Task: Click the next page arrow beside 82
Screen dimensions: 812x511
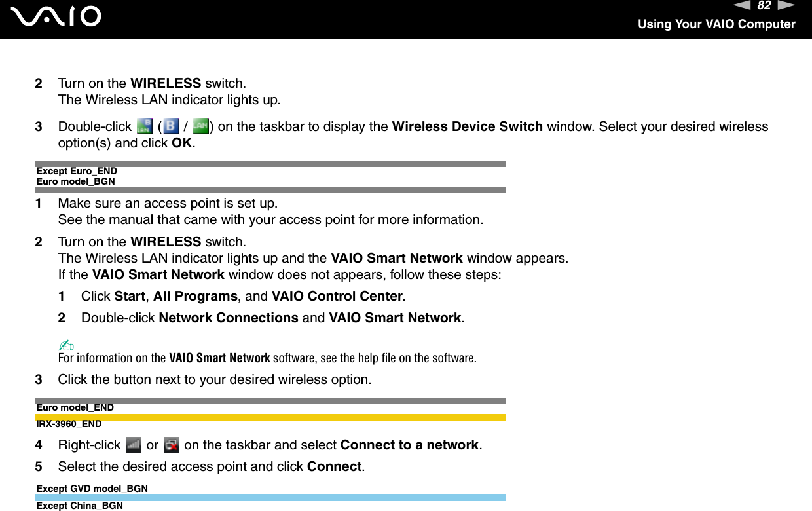Action: click(x=786, y=6)
